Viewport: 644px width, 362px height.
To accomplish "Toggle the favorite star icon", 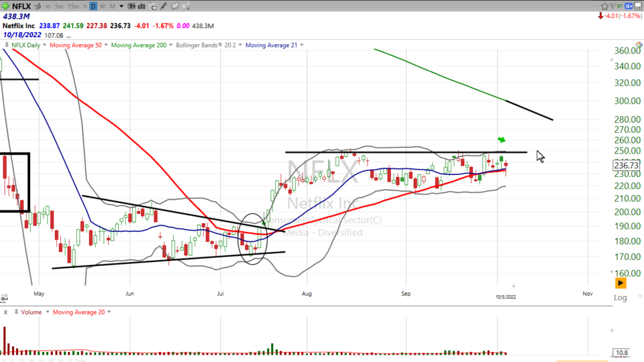I will click(604, 6).
